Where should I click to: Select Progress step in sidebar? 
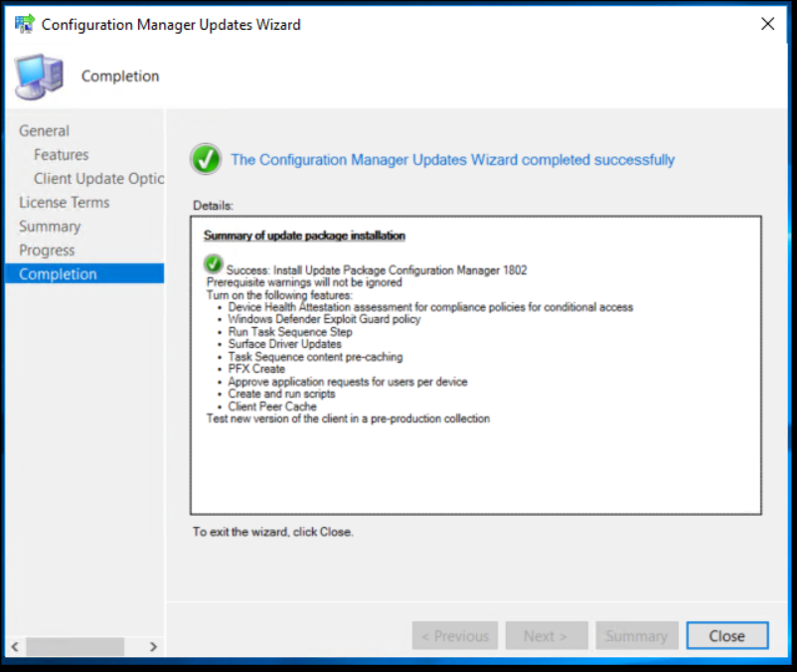pyautogui.click(x=47, y=251)
